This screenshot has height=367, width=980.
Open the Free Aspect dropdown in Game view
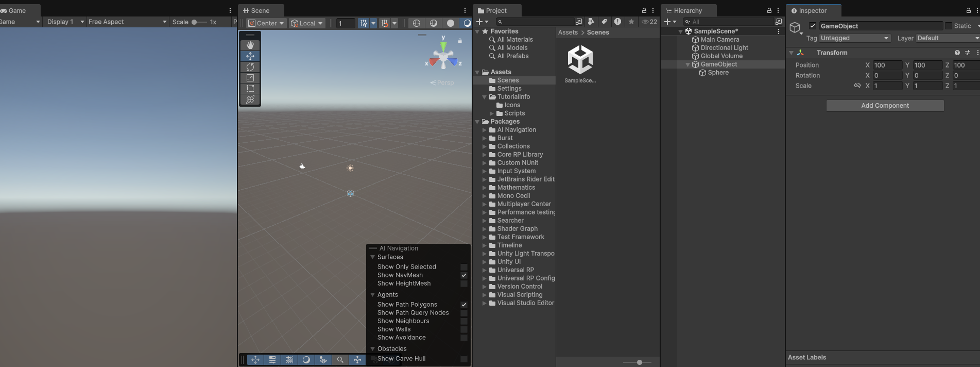click(x=127, y=22)
